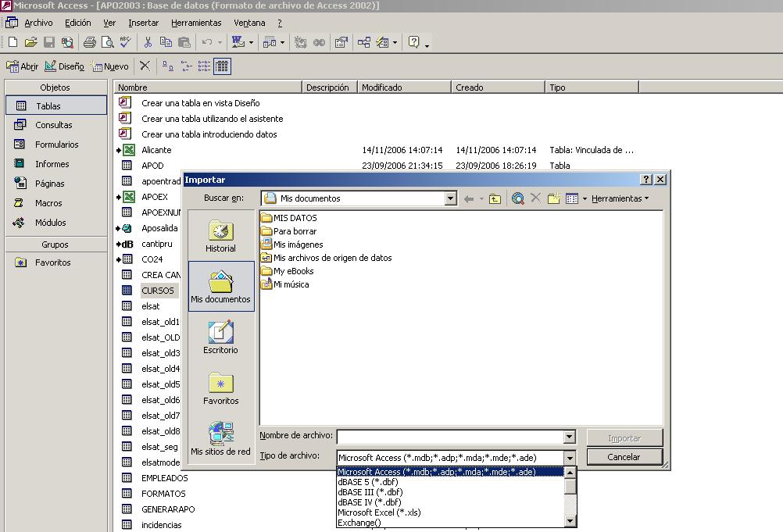Open Mis sitios de red location
783x532 pixels.
coord(220,439)
